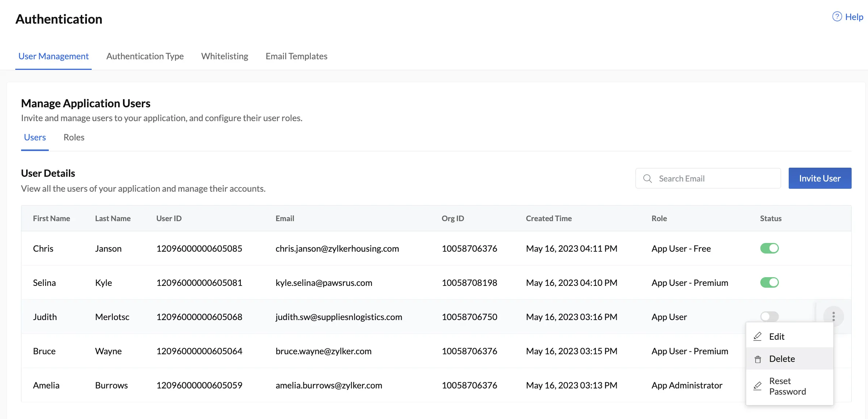Click created time May 16, 2023 04:11 PM

[572, 248]
